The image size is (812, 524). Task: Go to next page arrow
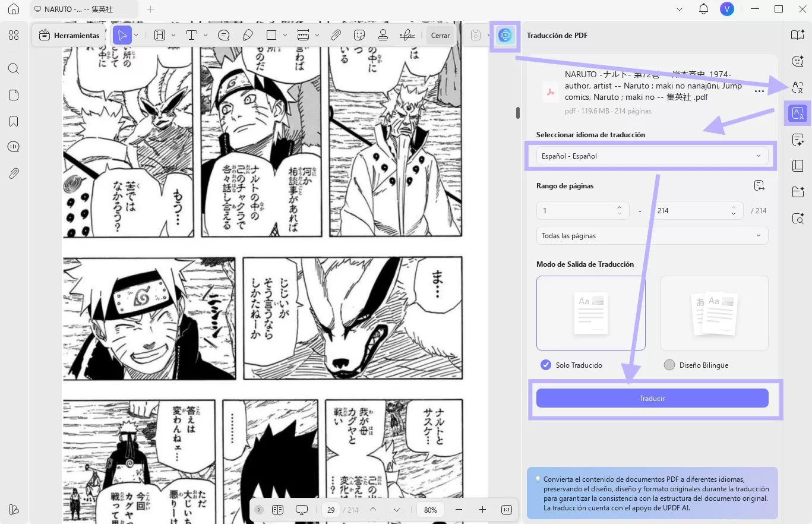[x=397, y=509]
